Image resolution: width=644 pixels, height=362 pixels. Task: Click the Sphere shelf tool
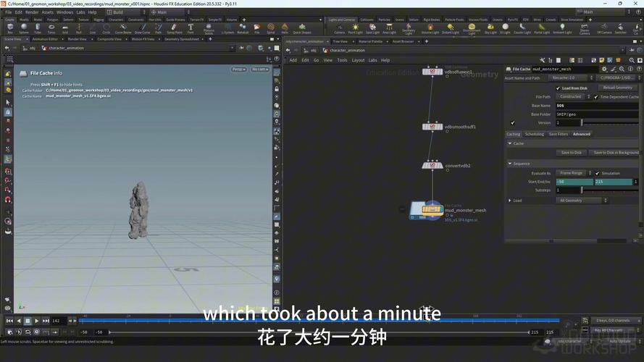24,28
